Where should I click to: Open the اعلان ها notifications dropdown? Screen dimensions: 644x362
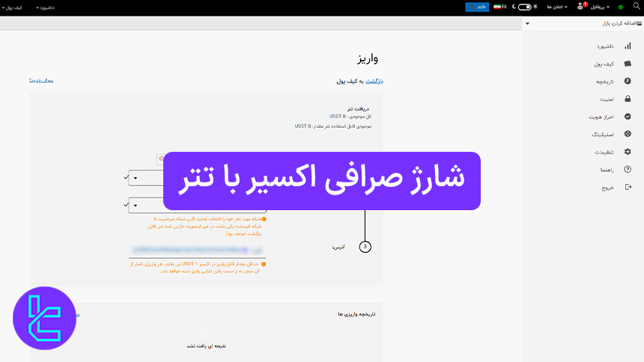tap(557, 7)
